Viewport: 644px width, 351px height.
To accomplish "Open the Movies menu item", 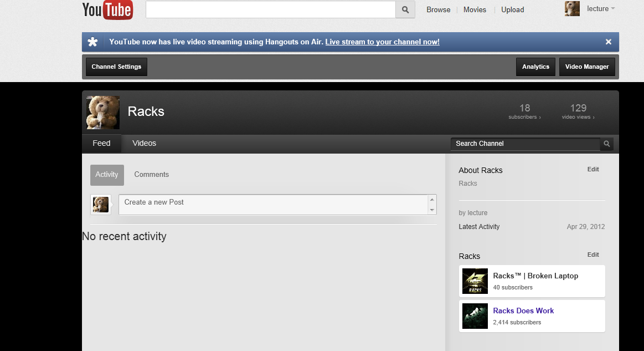I will tap(475, 9).
